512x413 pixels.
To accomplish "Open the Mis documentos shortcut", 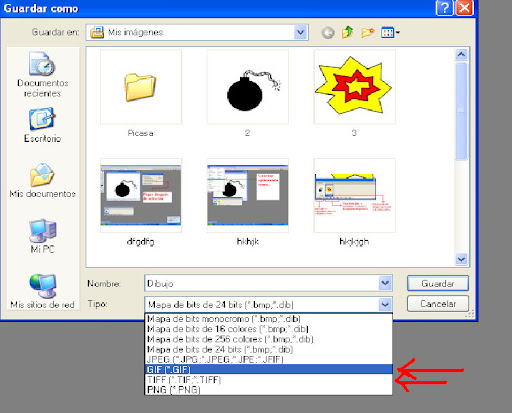I will point(42,180).
